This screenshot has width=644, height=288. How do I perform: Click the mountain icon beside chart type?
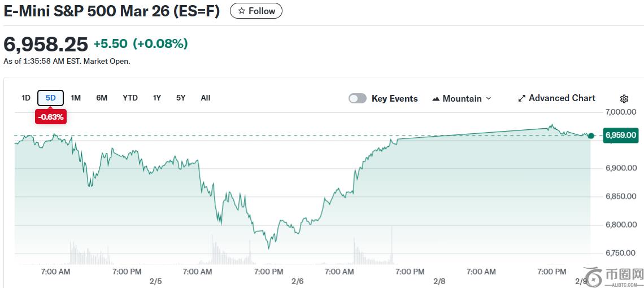(x=436, y=99)
